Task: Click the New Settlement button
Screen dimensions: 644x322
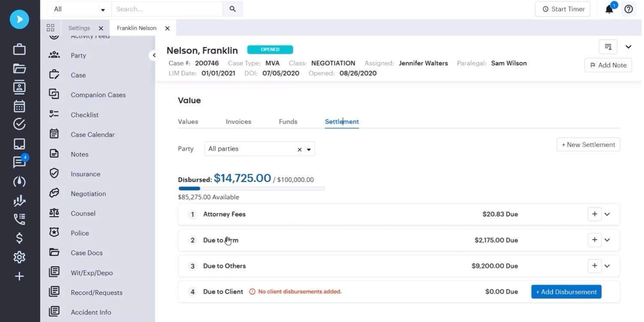Action: [x=588, y=145]
